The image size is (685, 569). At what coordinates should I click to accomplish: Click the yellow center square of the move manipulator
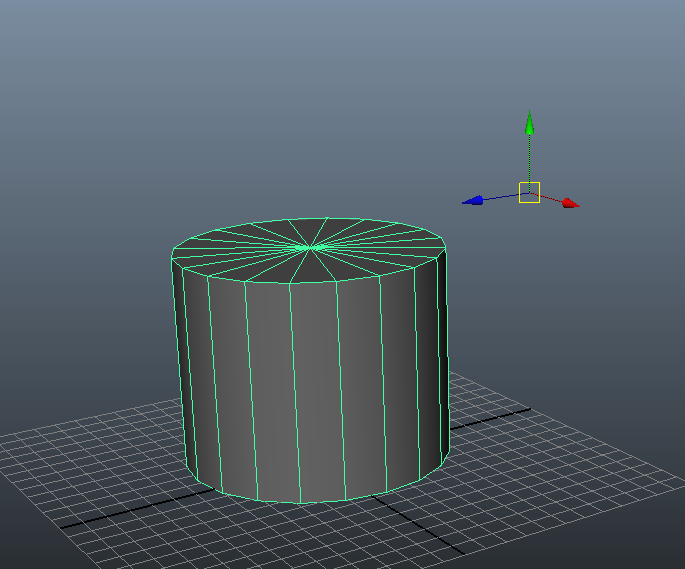coord(529,192)
